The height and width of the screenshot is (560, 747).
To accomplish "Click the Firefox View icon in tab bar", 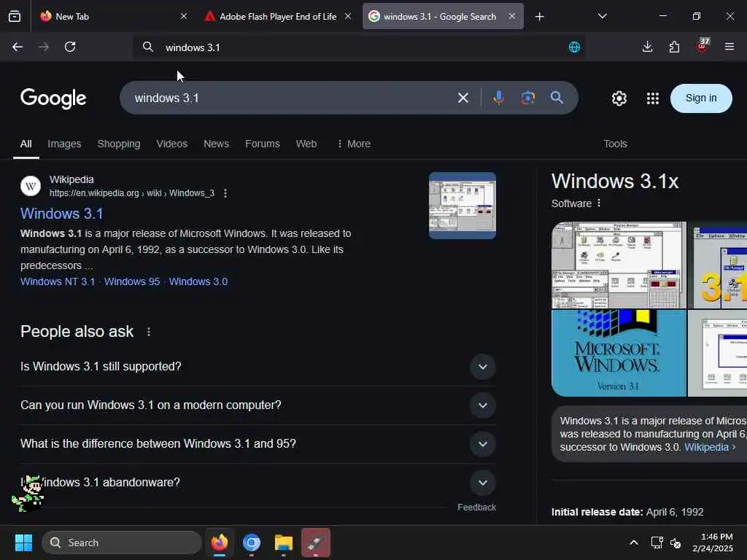I will [x=15, y=17].
